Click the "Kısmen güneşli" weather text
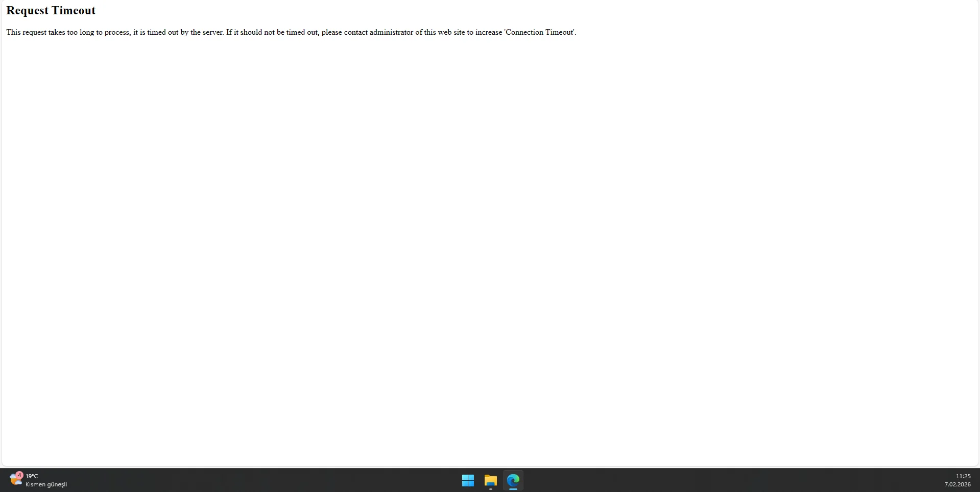 46,484
